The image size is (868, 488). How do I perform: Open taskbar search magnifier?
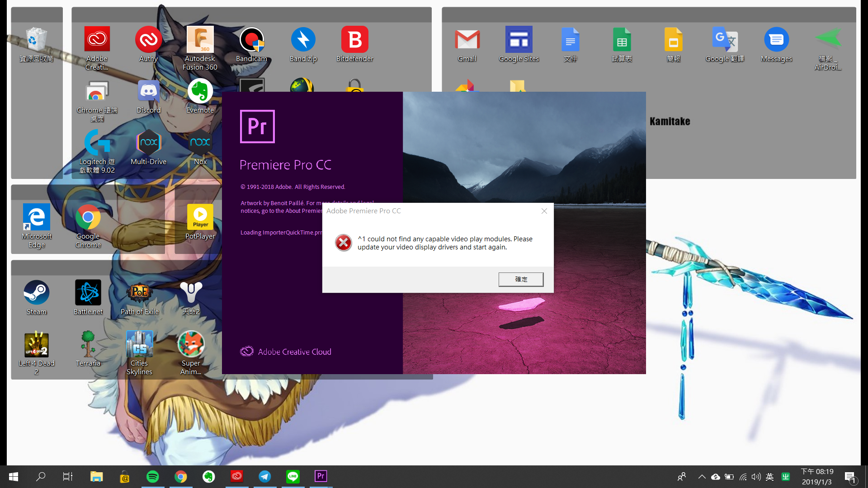tap(41, 476)
